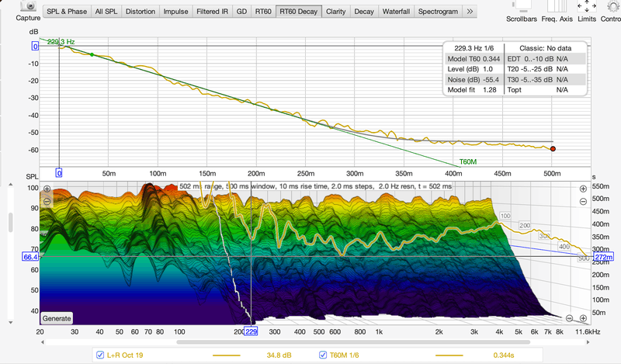Toggle the L+R Oct 19 trace checkbox

[100, 355]
